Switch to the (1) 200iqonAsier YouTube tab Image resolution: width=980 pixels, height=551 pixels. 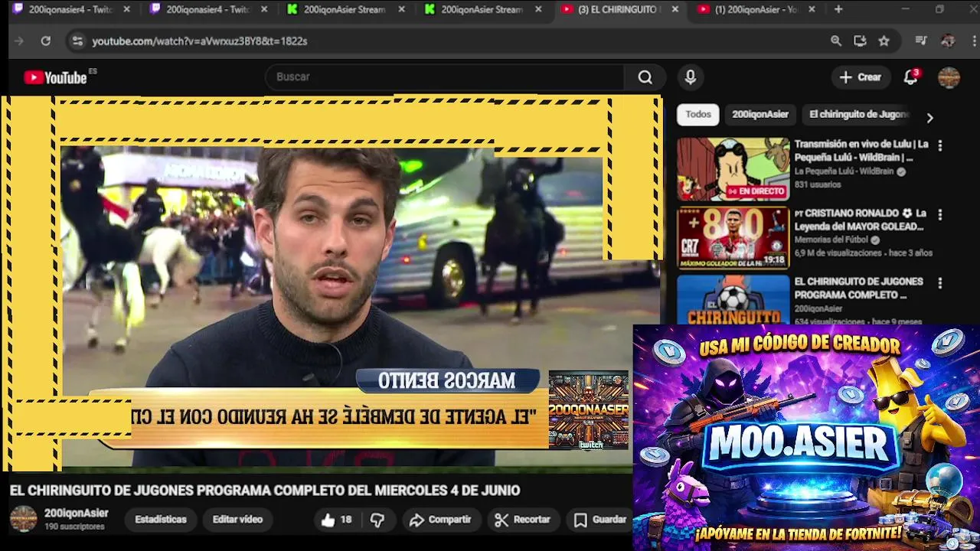(x=756, y=10)
